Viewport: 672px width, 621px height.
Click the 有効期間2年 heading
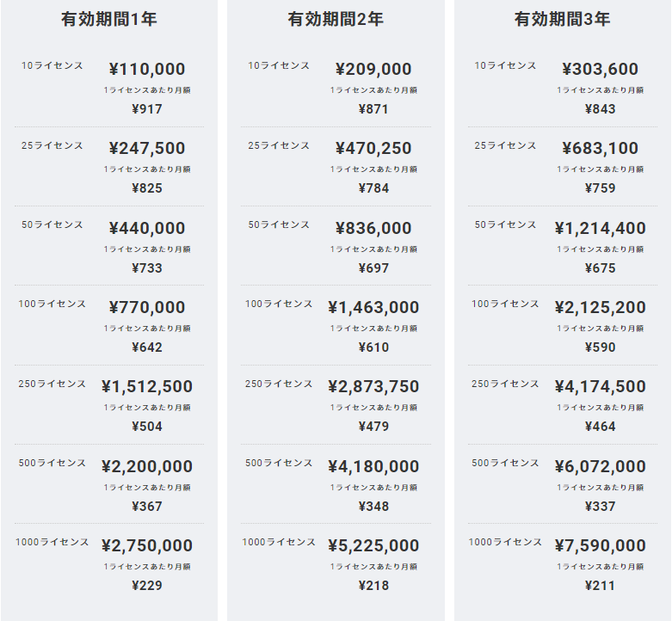336,19
